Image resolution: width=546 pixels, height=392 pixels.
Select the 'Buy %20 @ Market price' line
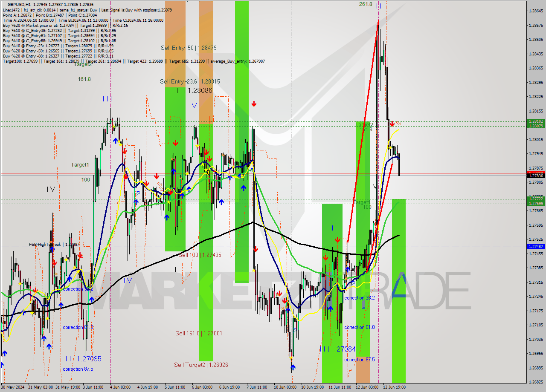[65, 25]
